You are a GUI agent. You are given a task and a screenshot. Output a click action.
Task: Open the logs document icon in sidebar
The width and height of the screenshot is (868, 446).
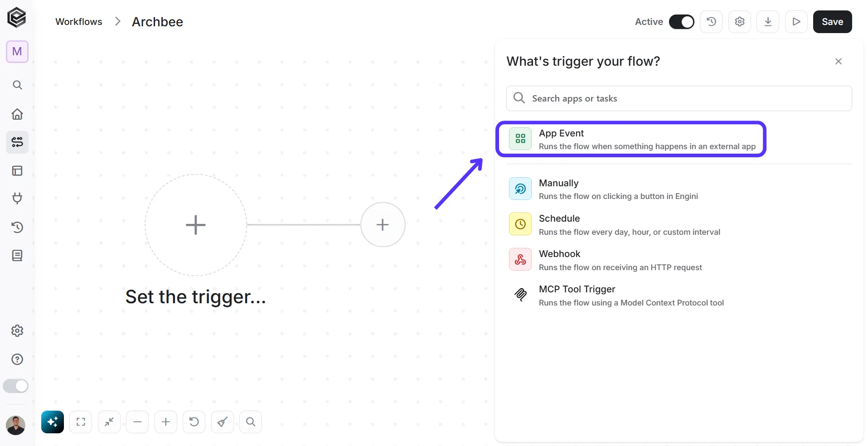17,256
